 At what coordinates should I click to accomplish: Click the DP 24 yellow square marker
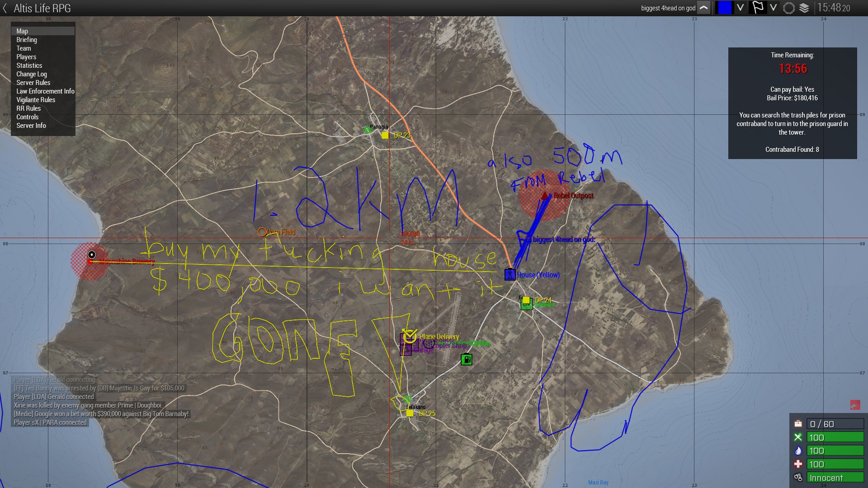(526, 300)
